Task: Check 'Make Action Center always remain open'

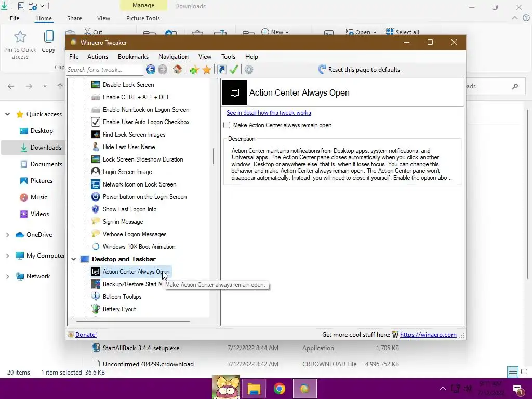Action: tap(227, 125)
